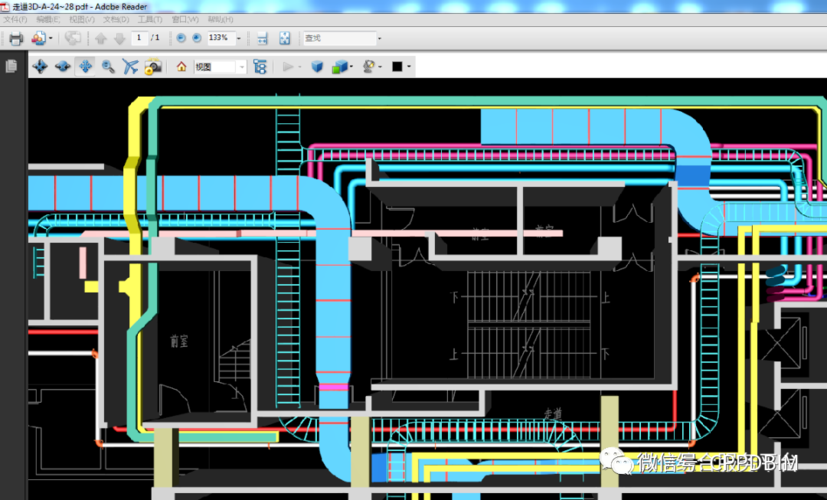Open the 文件(F) menu
Image resolution: width=827 pixels, height=500 pixels.
click(15, 20)
